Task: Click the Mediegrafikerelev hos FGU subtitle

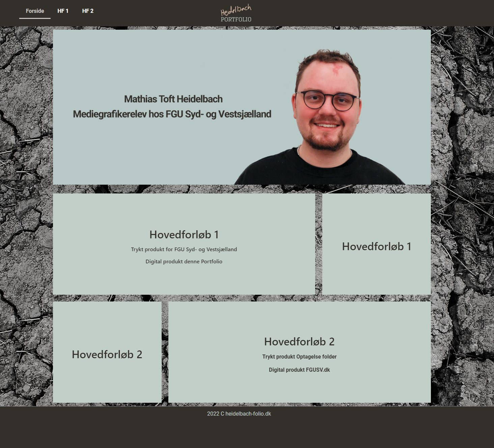Action: (x=172, y=114)
